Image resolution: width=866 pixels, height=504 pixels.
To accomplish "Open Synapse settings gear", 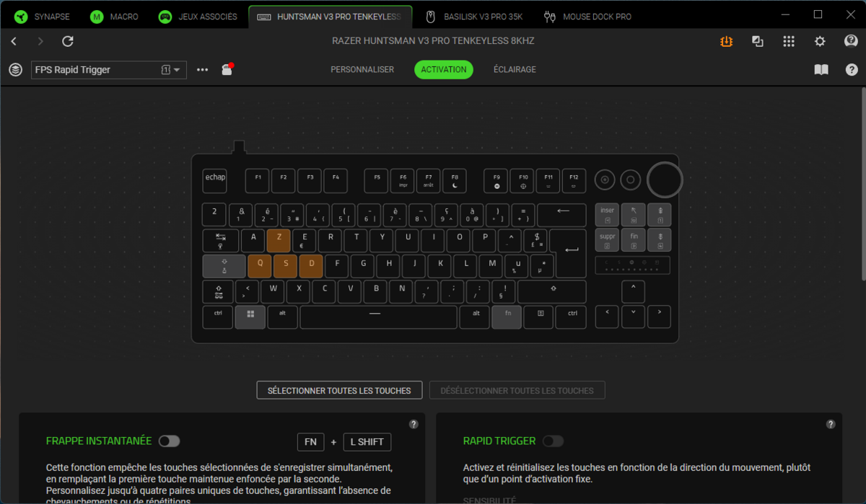I will (820, 41).
